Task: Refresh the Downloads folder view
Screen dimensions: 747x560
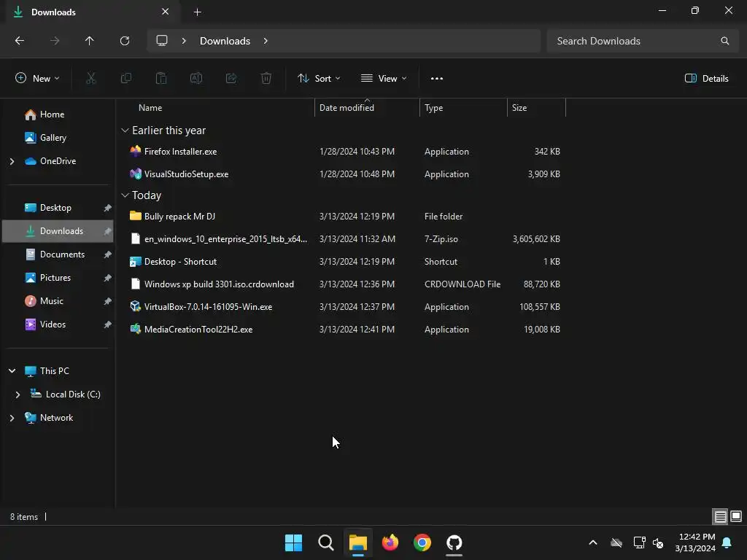Action: [x=125, y=41]
